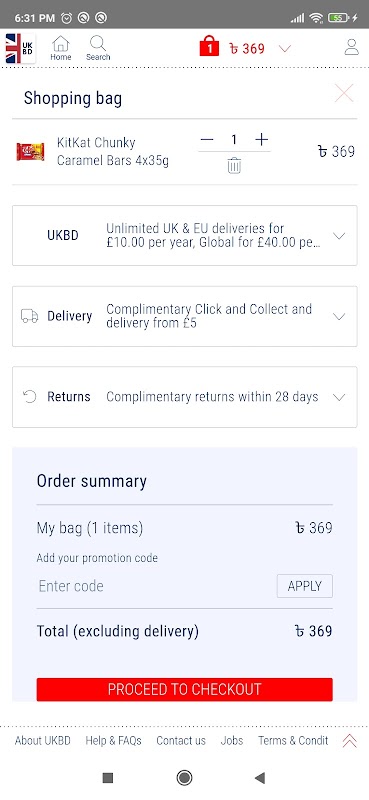Decrease KitKat quantity with minus
This screenshot has height=800, width=369.
[207, 139]
